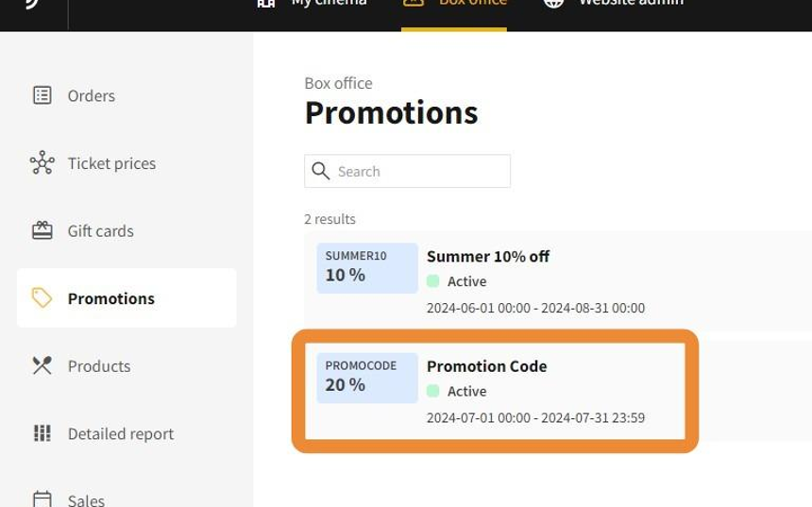Click the PROMOCODE 20 % badge

click(367, 377)
